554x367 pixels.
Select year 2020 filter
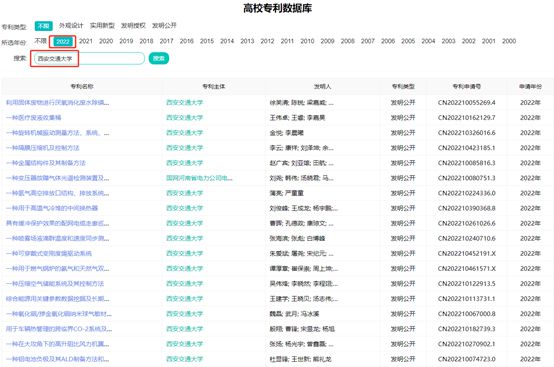pyautogui.click(x=106, y=41)
